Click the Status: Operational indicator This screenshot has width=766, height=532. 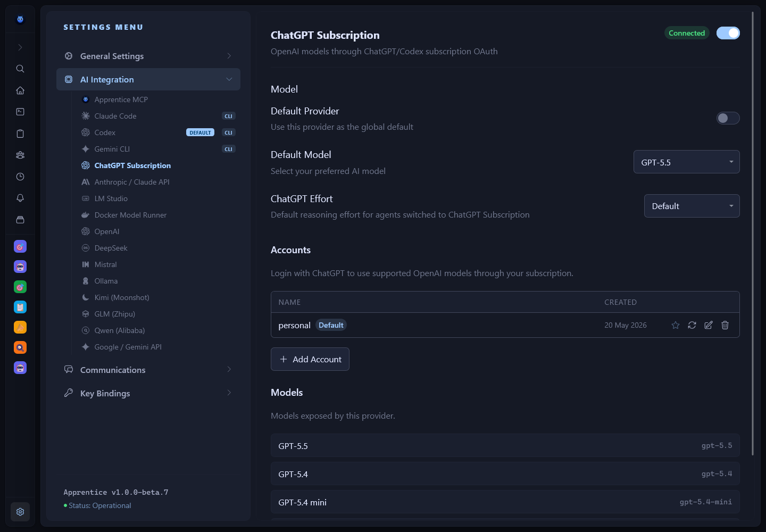click(x=97, y=505)
